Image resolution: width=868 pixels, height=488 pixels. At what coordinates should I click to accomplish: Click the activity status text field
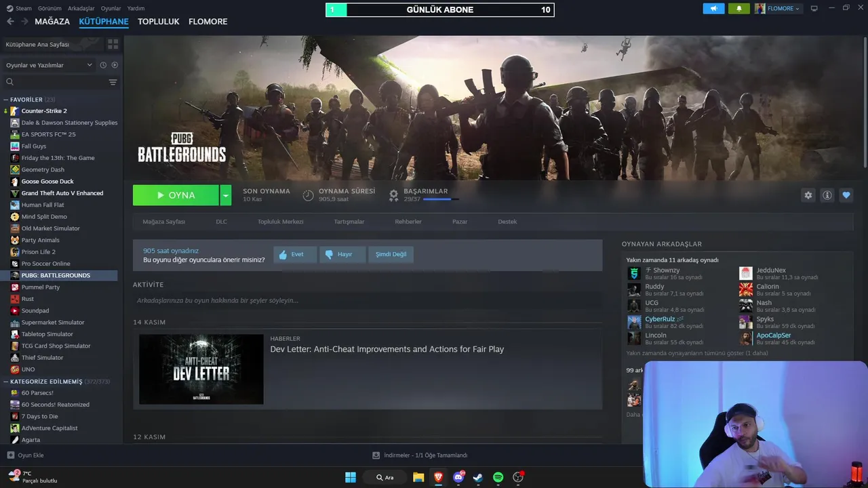coord(367,300)
